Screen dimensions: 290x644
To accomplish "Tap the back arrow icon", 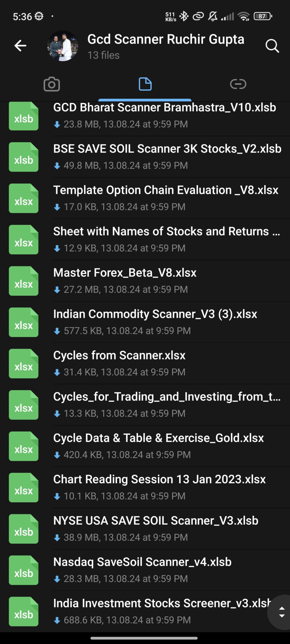I will [x=20, y=46].
